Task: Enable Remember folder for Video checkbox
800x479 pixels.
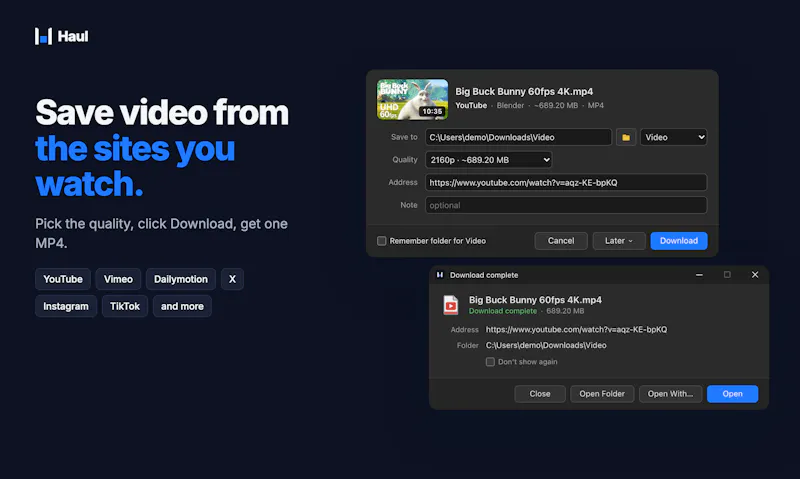Action: [x=382, y=241]
